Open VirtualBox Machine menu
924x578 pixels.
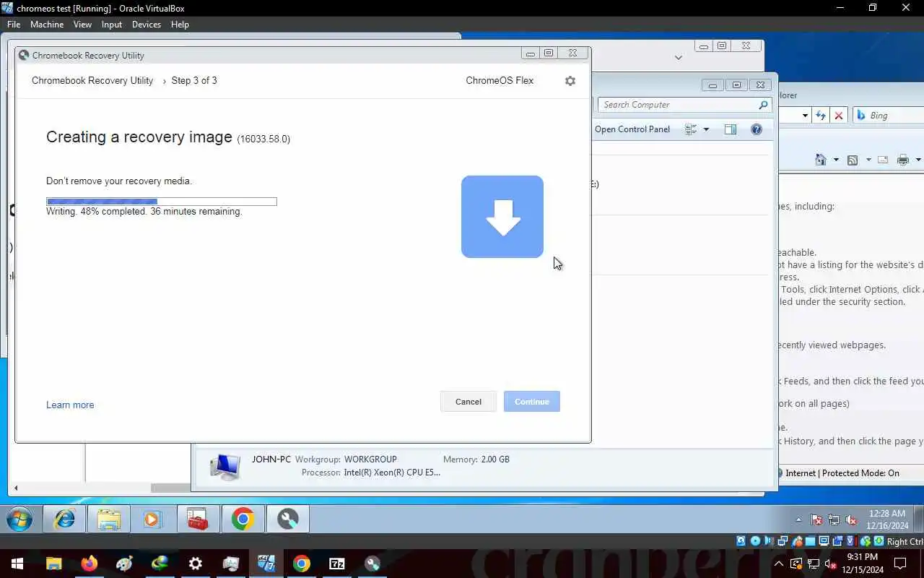point(47,24)
